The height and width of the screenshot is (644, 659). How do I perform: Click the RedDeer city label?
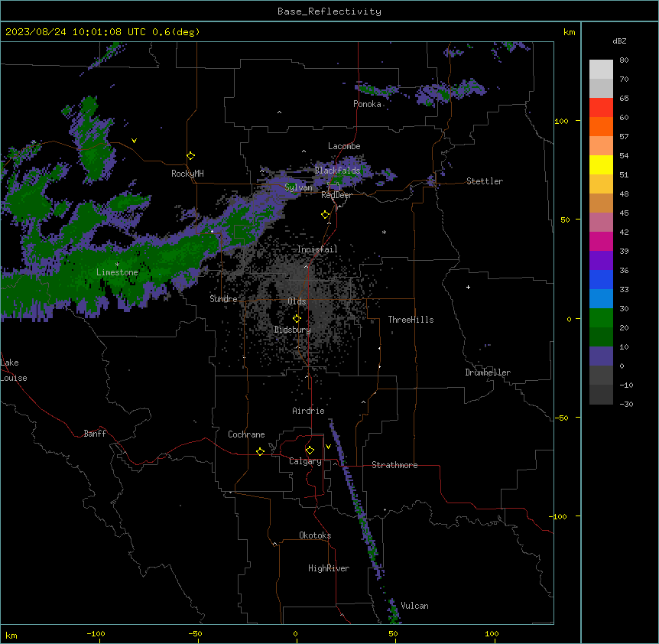(336, 195)
